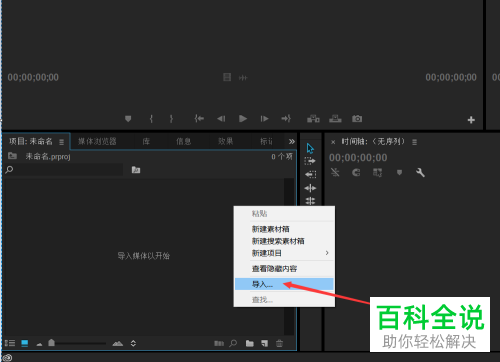Pick the Rolling Edit tool
The image size is (500, 362).
point(310,201)
